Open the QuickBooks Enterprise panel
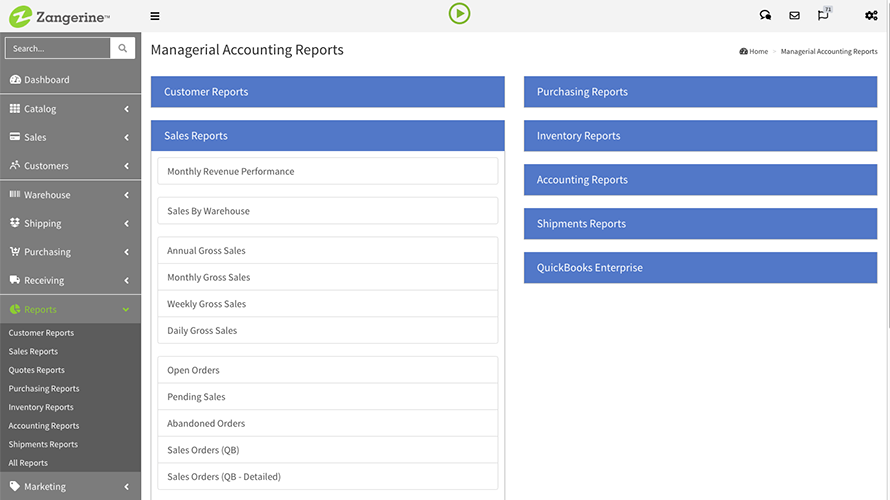This screenshot has width=890, height=500. (x=700, y=268)
